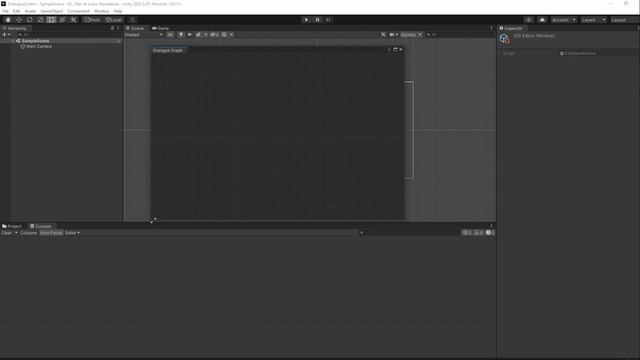Toggle the scene grid icon
The height and width of the screenshot is (360, 640).
(224, 35)
